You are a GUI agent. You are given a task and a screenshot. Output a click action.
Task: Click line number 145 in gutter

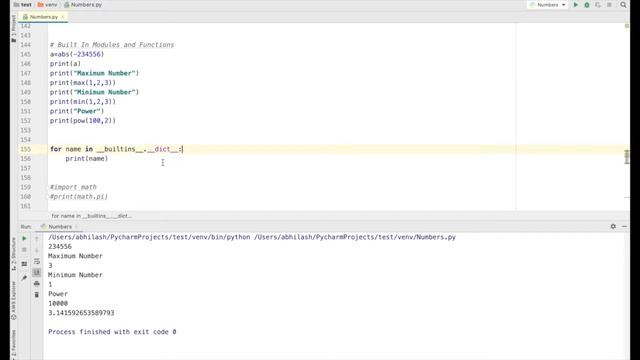(25, 54)
